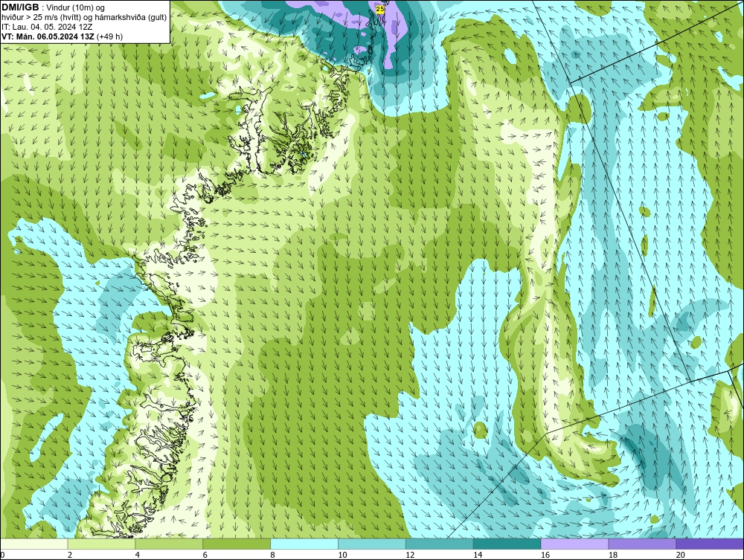Click the DMI/IGB title text
This screenshot has height=560, width=744.
20,7
